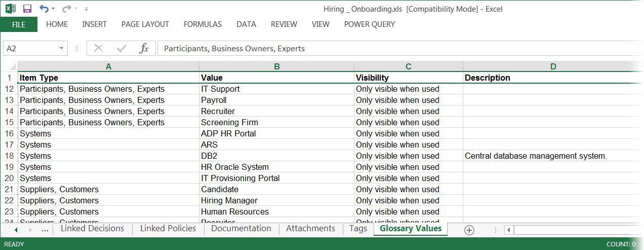Select the HR Oracle System cell
The image size is (644, 250).
tap(276, 167)
